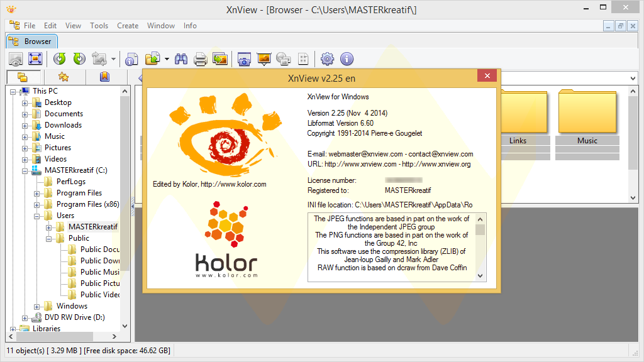
Task: Select the MASTERkreatif user folder in tree
Action: (93, 226)
